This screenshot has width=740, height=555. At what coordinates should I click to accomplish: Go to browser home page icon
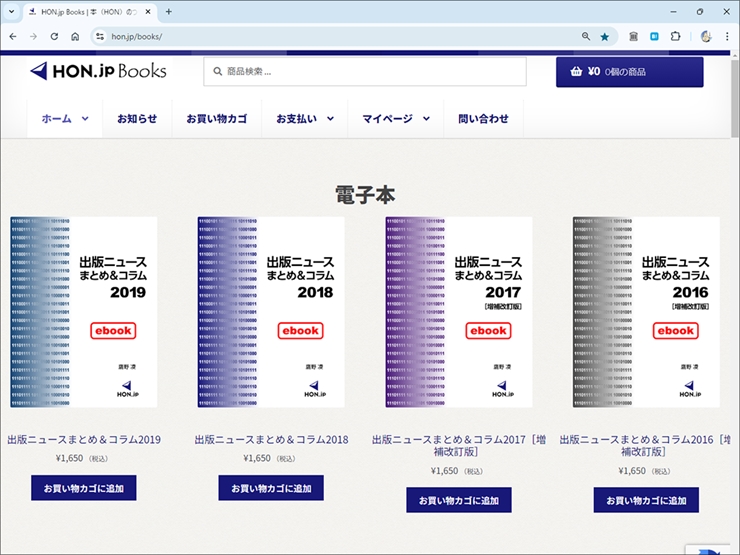[75, 36]
